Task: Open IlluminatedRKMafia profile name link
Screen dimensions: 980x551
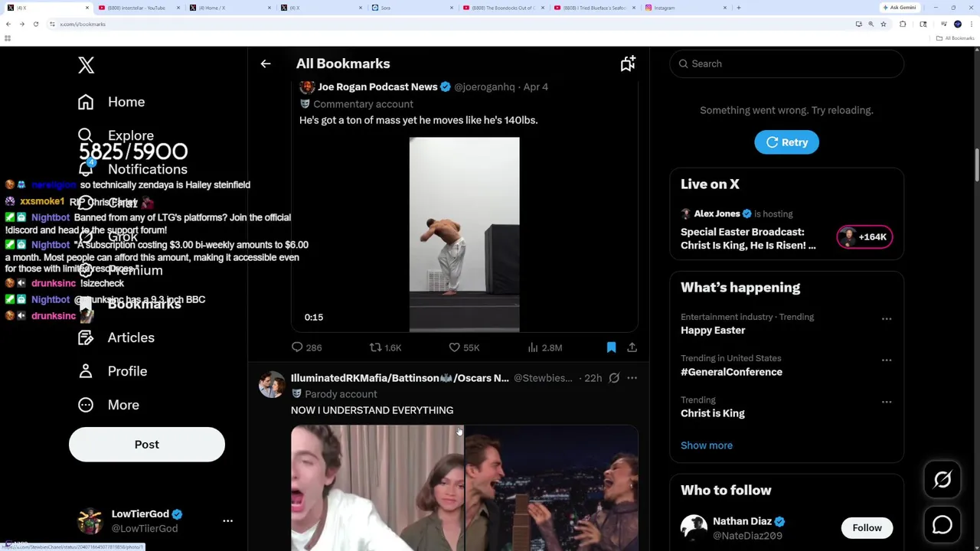Action: [400, 378]
